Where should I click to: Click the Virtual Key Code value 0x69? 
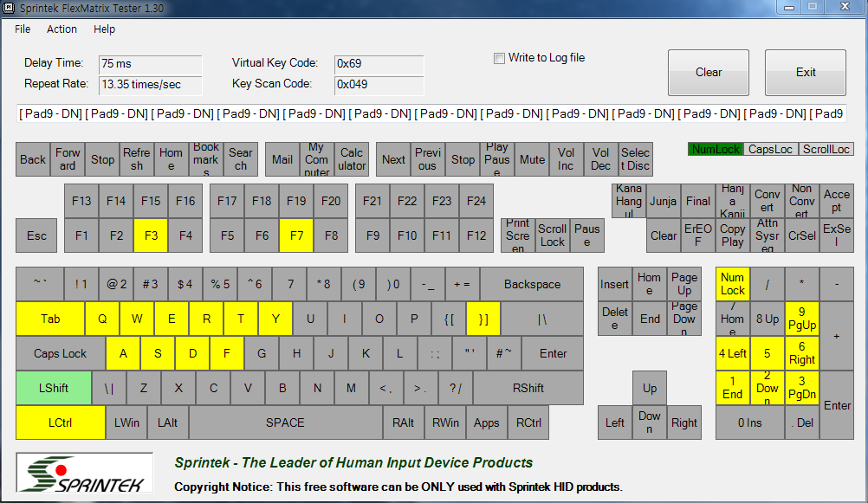[379, 64]
